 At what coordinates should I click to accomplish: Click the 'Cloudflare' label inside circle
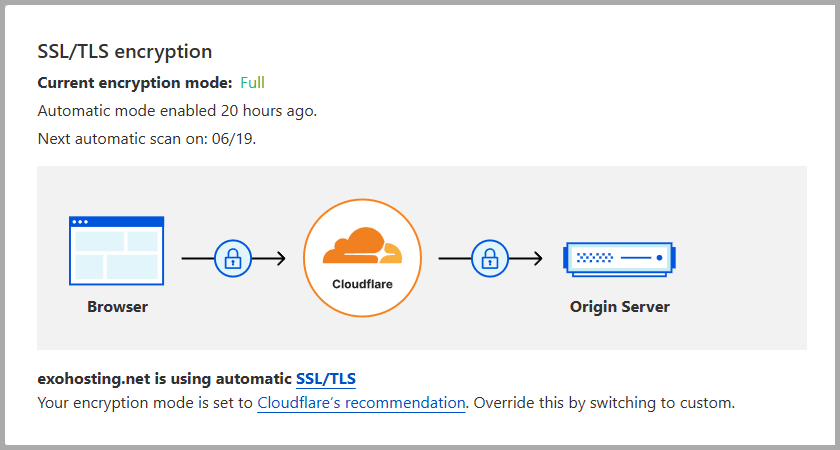coord(362,284)
